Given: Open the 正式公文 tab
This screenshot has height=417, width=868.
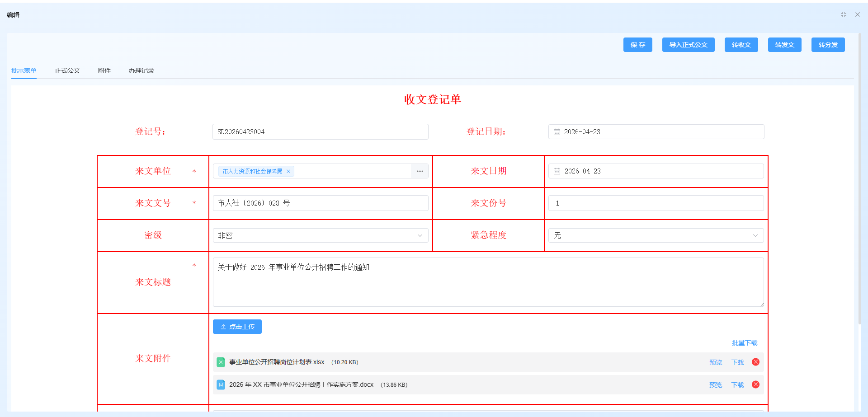Looking at the screenshot, I should point(67,70).
